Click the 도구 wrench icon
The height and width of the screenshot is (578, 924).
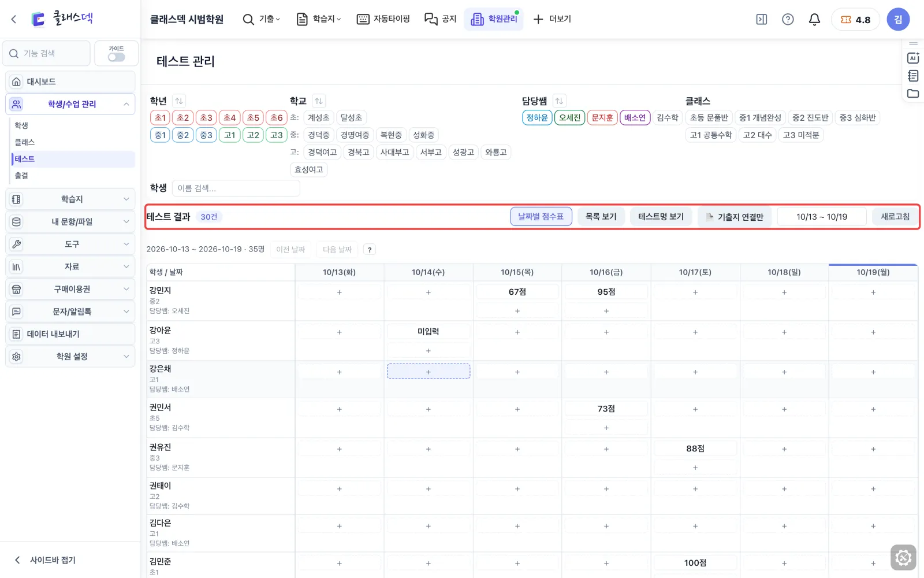point(17,244)
